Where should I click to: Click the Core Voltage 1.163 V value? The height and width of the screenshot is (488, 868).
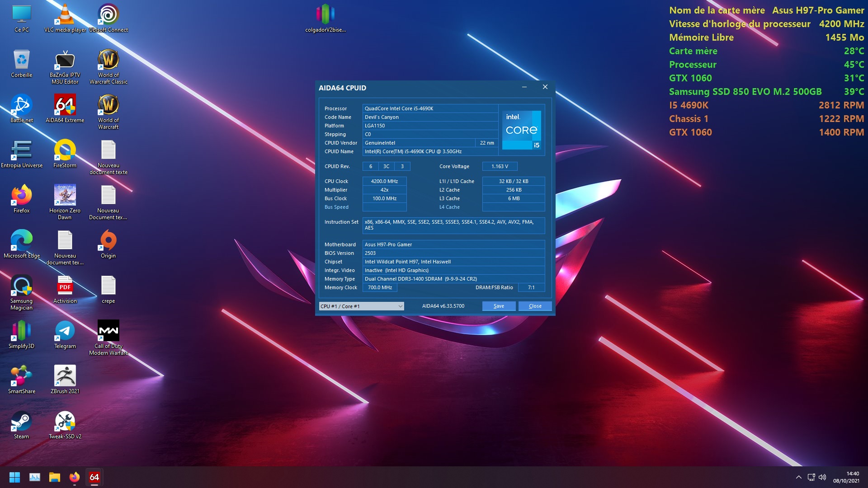point(500,166)
